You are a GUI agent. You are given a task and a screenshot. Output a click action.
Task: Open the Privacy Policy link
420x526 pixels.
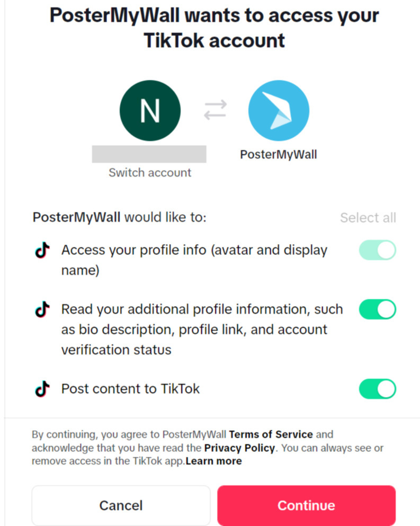[239, 448]
